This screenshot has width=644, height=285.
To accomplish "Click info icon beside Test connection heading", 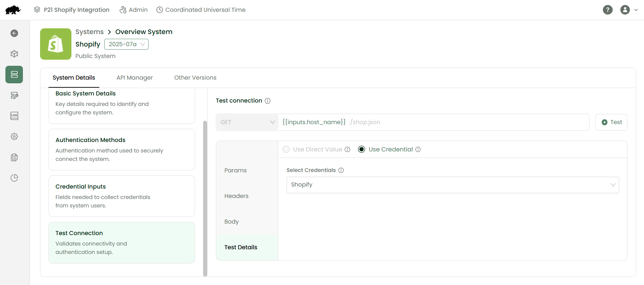I will (x=267, y=101).
